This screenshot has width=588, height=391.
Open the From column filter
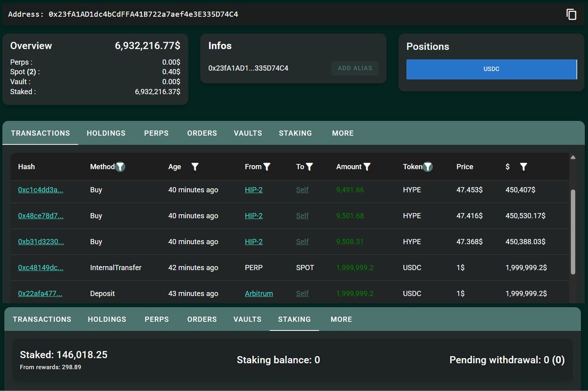(267, 167)
